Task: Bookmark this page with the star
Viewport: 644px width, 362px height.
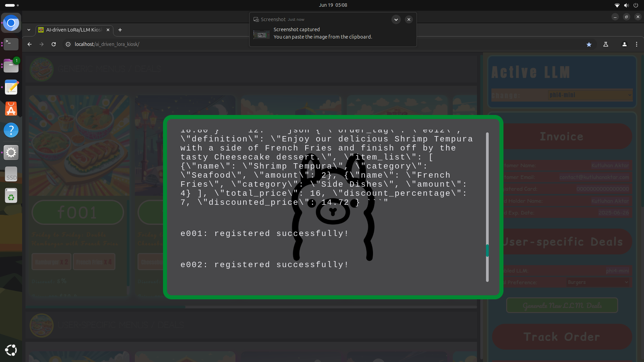Action: pyautogui.click(x=589, y=44)
